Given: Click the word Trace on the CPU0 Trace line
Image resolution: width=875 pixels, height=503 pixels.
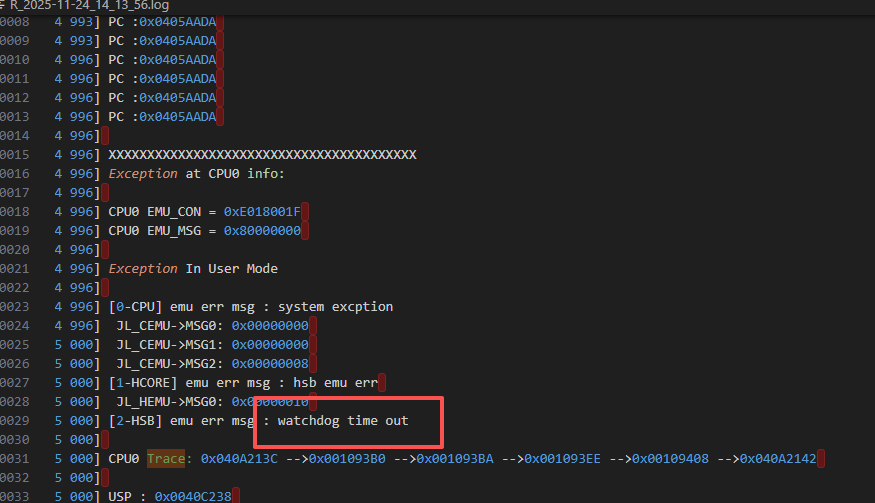Looking at the screenshot, I should tap(166, 458).
